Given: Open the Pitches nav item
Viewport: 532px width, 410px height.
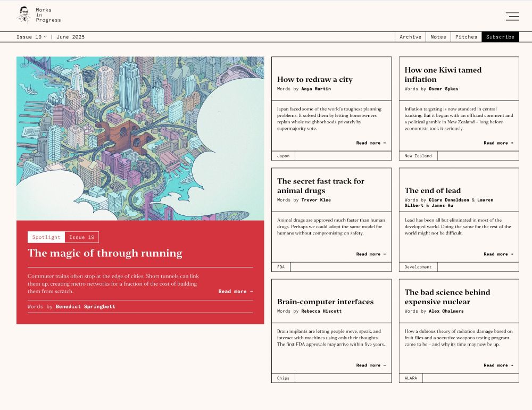Looking at the screenshot, I should [466, 37].
